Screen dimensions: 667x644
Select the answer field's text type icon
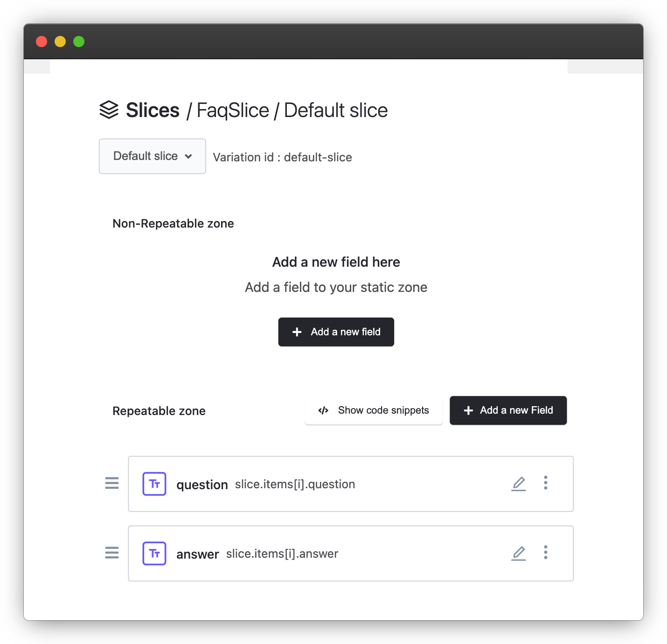tap(154, 553)
